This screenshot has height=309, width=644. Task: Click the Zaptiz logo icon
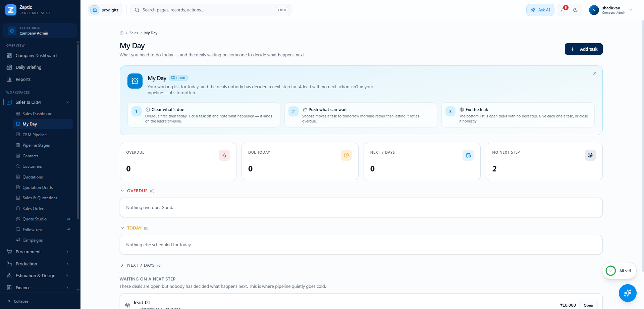(11, 10)
